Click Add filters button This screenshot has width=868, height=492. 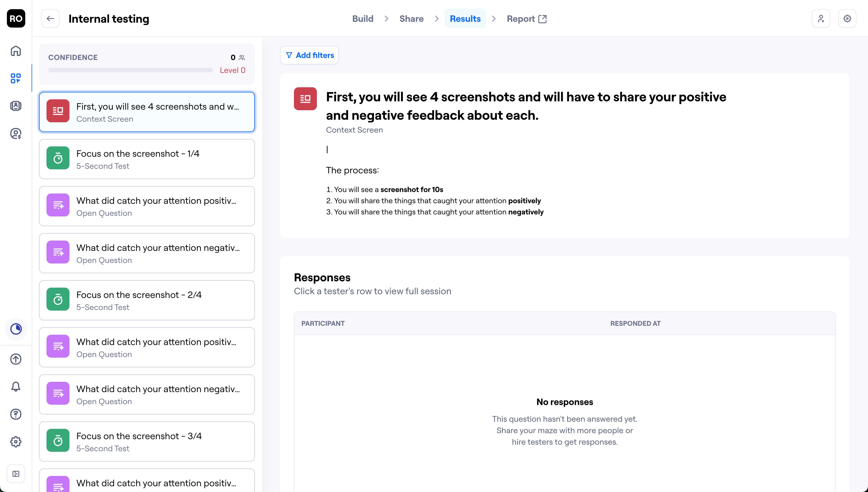click(x=309, y=55)
